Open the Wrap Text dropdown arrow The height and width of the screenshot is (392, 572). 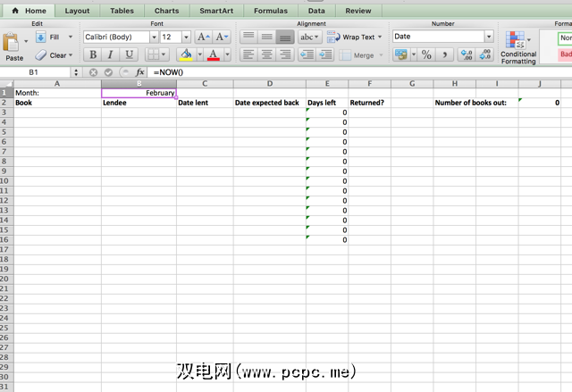point(380,38)
